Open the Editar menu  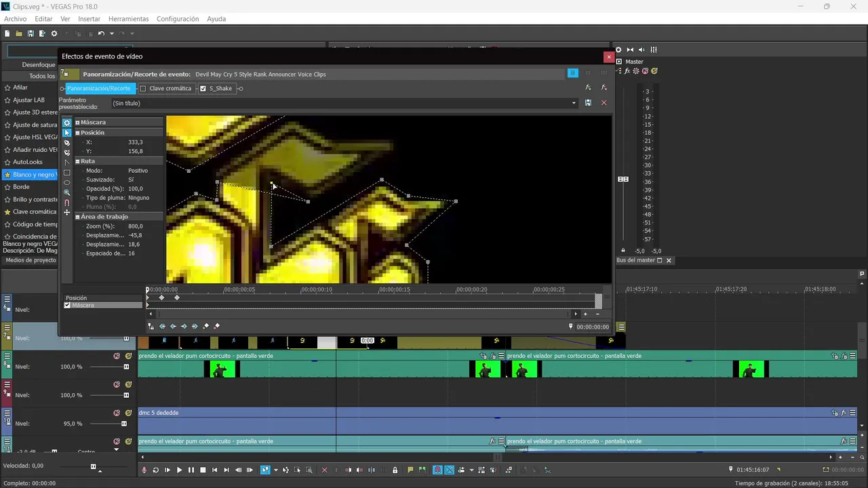click(x=43, y=19)
